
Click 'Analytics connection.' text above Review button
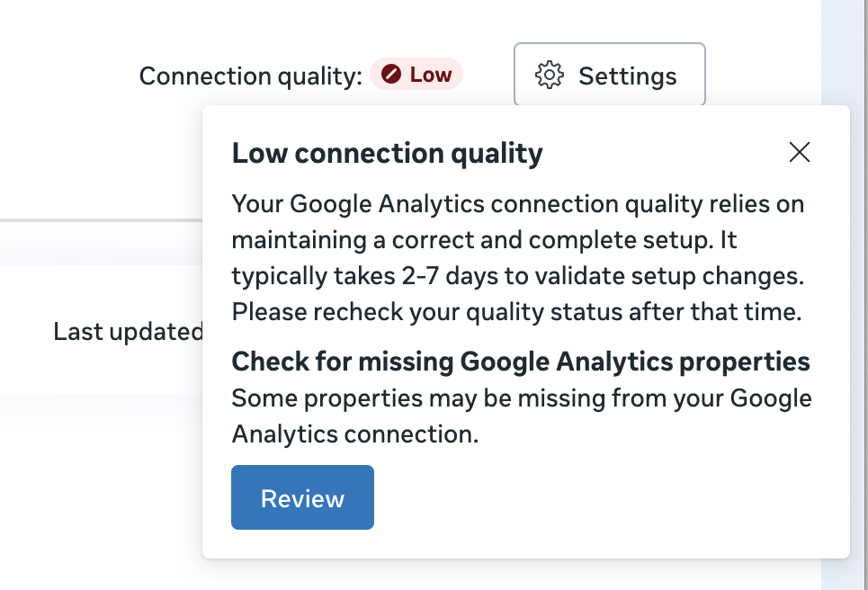(x=354, y=434)
